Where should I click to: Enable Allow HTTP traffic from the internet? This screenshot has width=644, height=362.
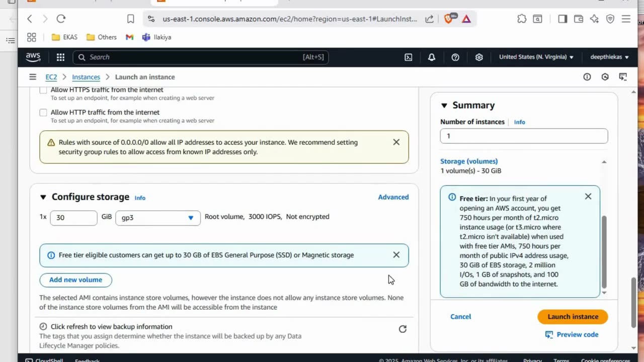(x=43, y=113)
